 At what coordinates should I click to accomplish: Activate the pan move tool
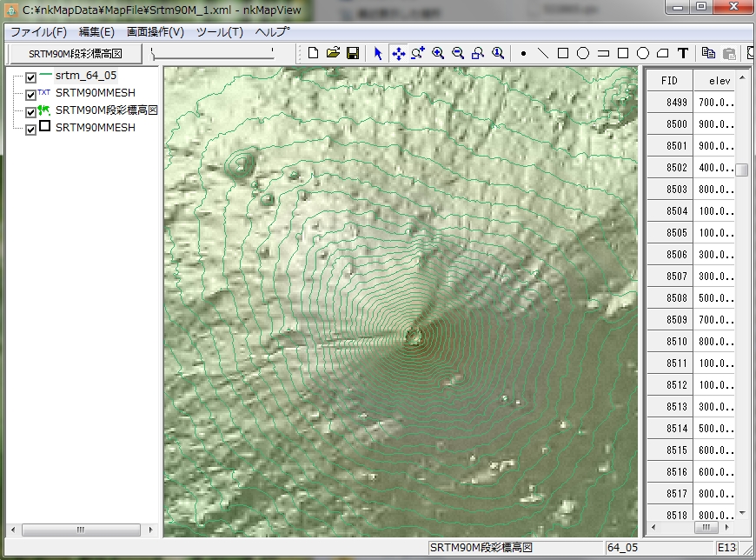(398, 53)
